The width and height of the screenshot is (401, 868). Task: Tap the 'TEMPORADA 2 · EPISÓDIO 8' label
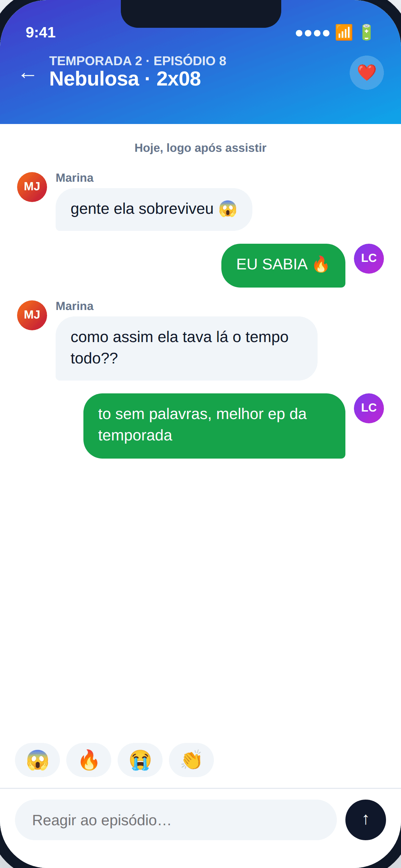point(138,61)
